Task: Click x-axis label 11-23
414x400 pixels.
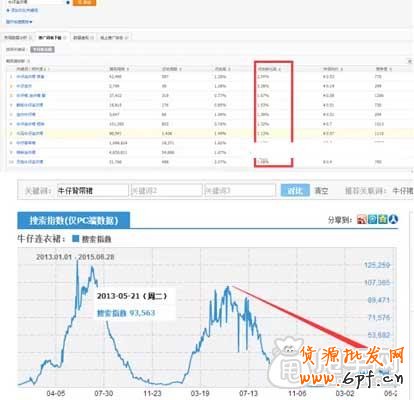Action: 152,393
